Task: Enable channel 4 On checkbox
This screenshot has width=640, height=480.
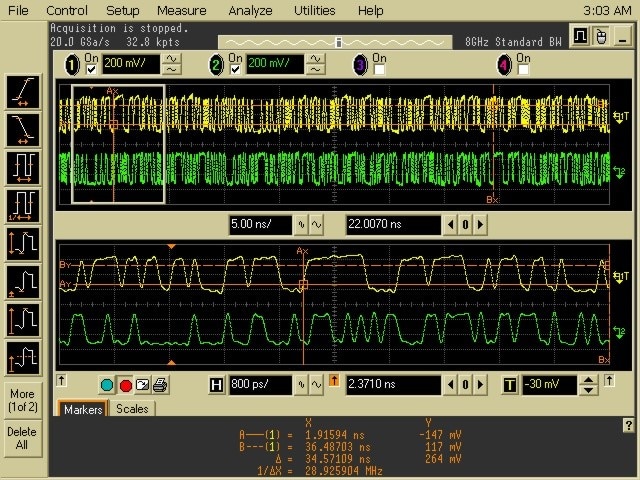Action: pos(523,69)
